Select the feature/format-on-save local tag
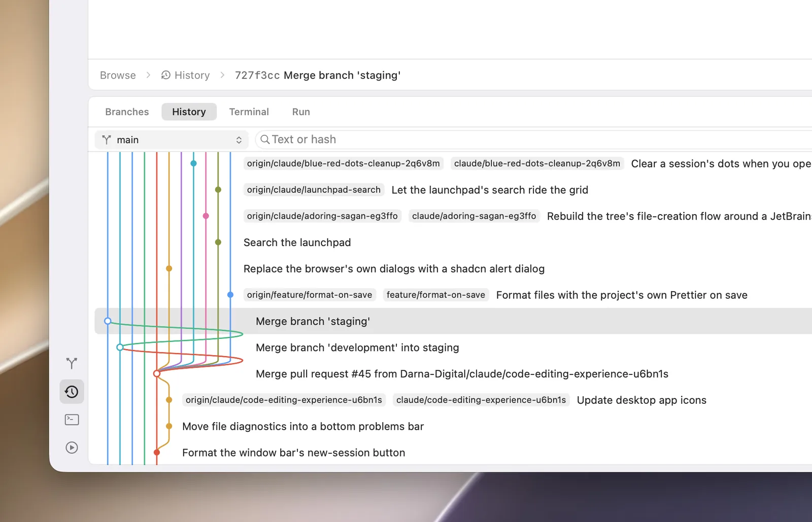The width and height of the screenshot is (812, 522). coord(436,295)
